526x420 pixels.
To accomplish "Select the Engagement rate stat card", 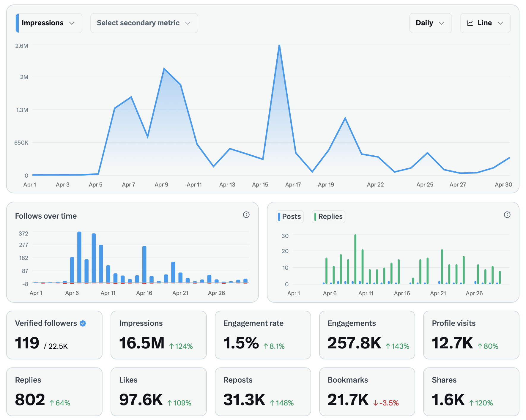I will (x=263, y=335).
